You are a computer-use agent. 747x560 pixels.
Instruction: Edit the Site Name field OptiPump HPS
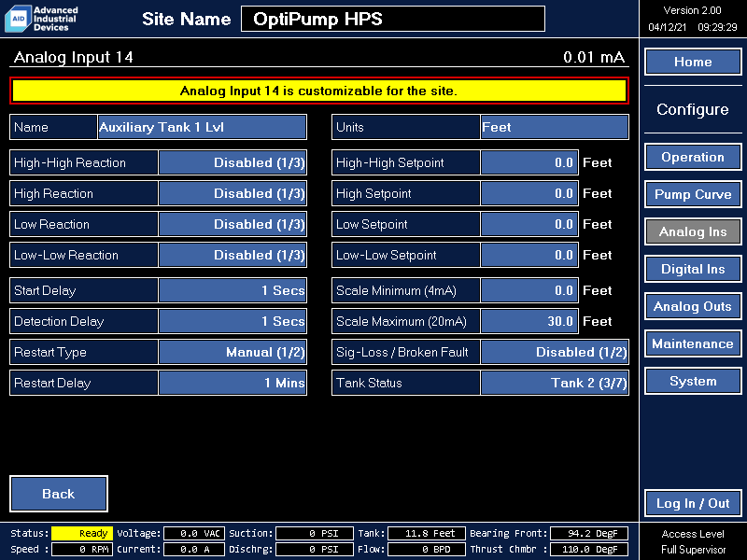[x=393, y=19]
